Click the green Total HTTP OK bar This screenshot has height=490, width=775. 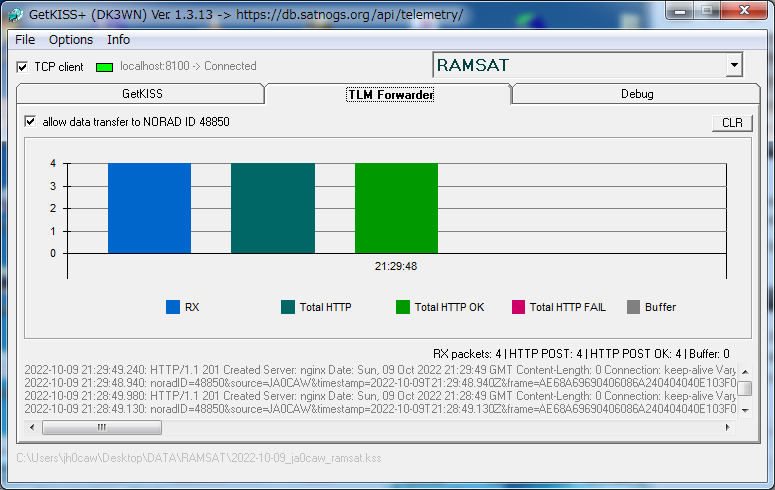point(396,208)
